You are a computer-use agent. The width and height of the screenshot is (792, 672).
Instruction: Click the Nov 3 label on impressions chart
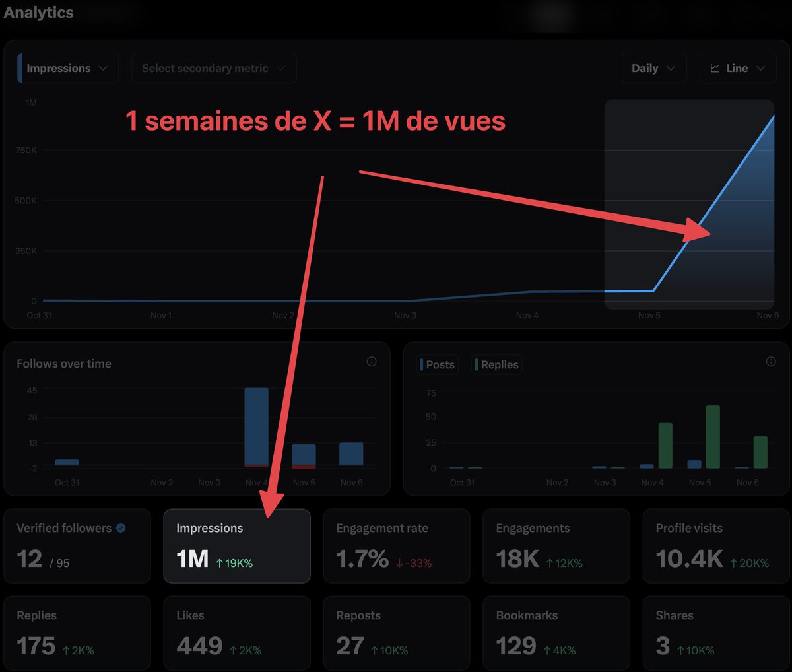click(x=405, y=315)
